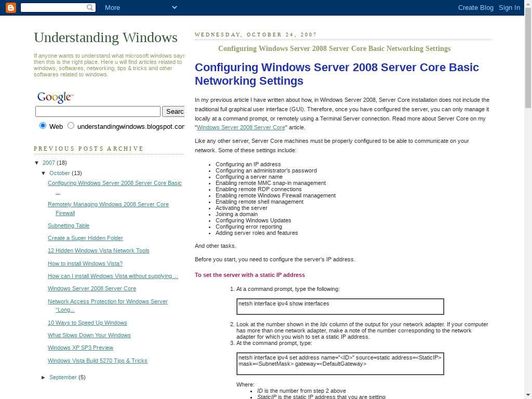Click Create Blog in top bar
The width and height of the screenshot is (532, 399).
click(475, 7)
